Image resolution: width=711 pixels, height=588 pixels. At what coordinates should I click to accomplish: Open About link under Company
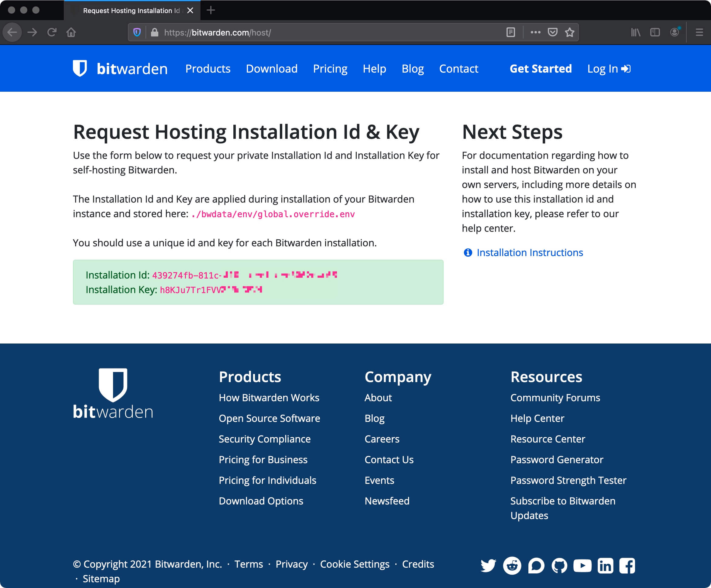click(x=378, y=397)
